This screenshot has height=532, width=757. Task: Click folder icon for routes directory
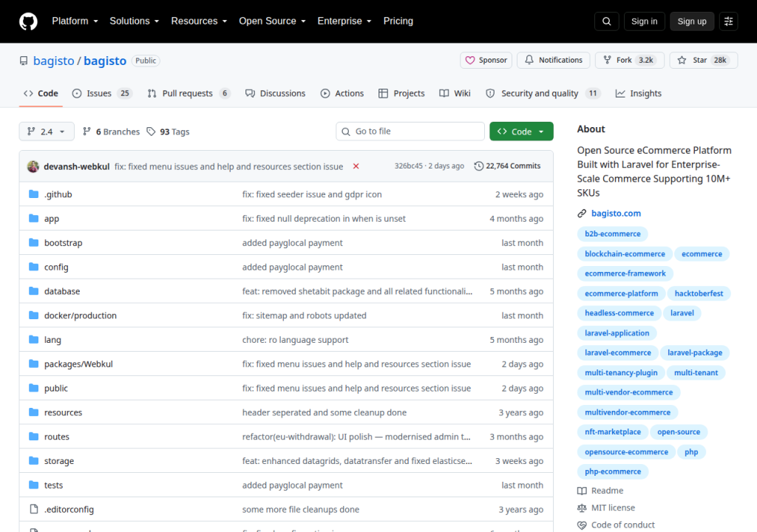point(33,437)
